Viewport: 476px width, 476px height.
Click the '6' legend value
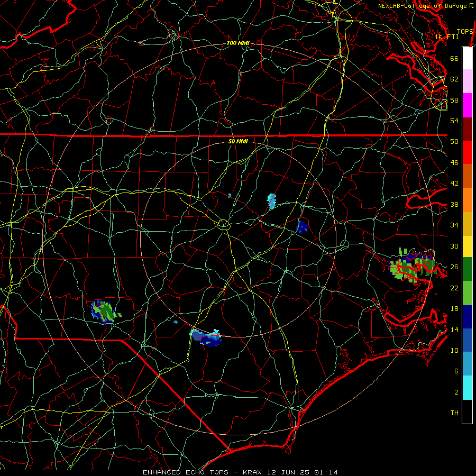tap(456, 371)
